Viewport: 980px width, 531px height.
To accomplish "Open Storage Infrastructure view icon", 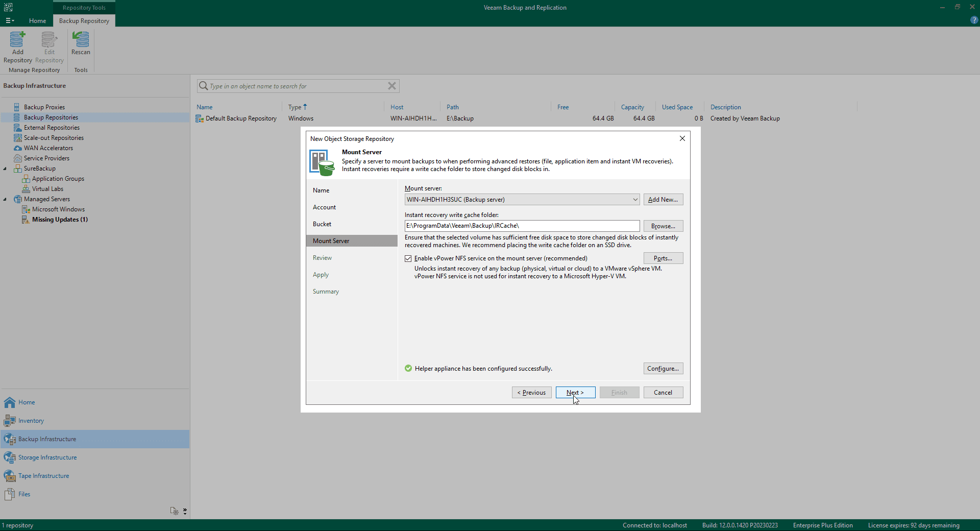I will 10,457.
